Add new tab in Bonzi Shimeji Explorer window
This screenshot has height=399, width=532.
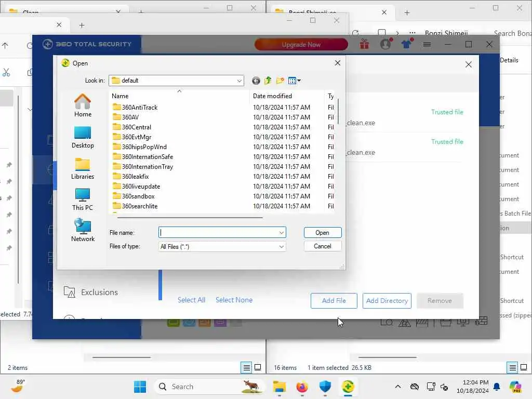[407, 13]
